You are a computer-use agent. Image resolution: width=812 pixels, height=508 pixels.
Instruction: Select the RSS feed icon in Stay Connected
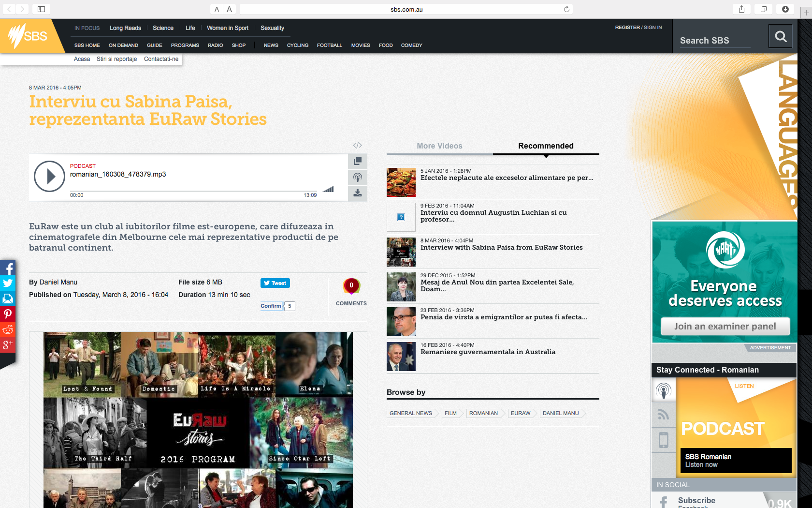click(664, 415)
